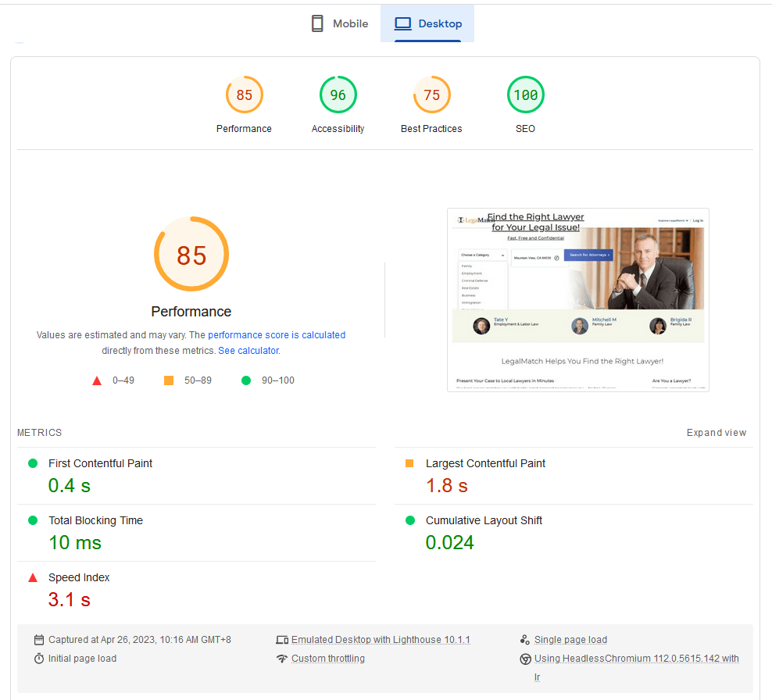
Task: Click the red triangle icon beside Speed Index
Action: (32, 577)
